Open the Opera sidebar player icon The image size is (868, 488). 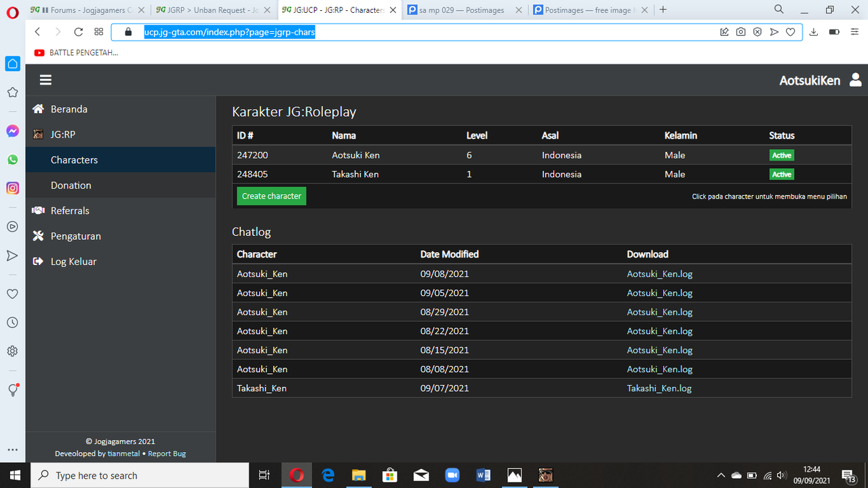[12, 227]
